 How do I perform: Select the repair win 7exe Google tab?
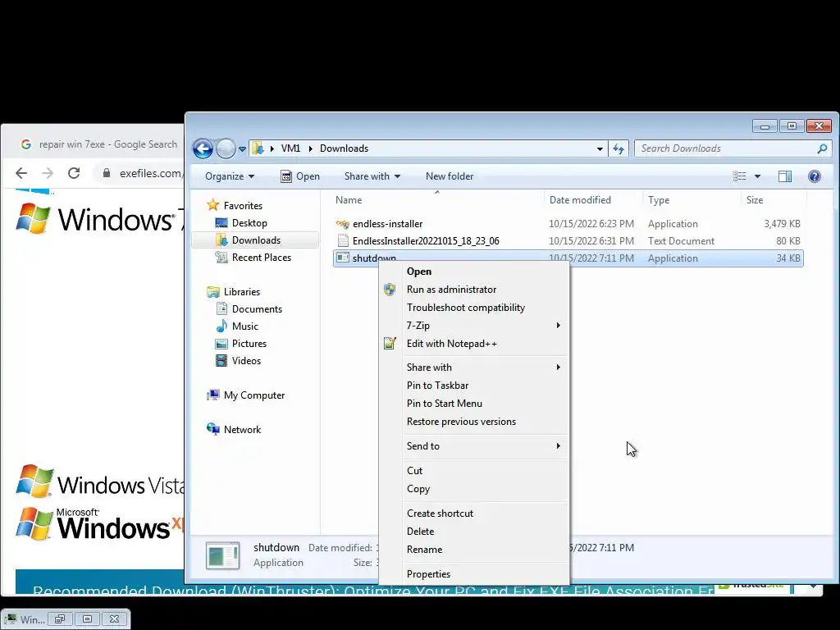pyautogui.click(x=99, y=144)
